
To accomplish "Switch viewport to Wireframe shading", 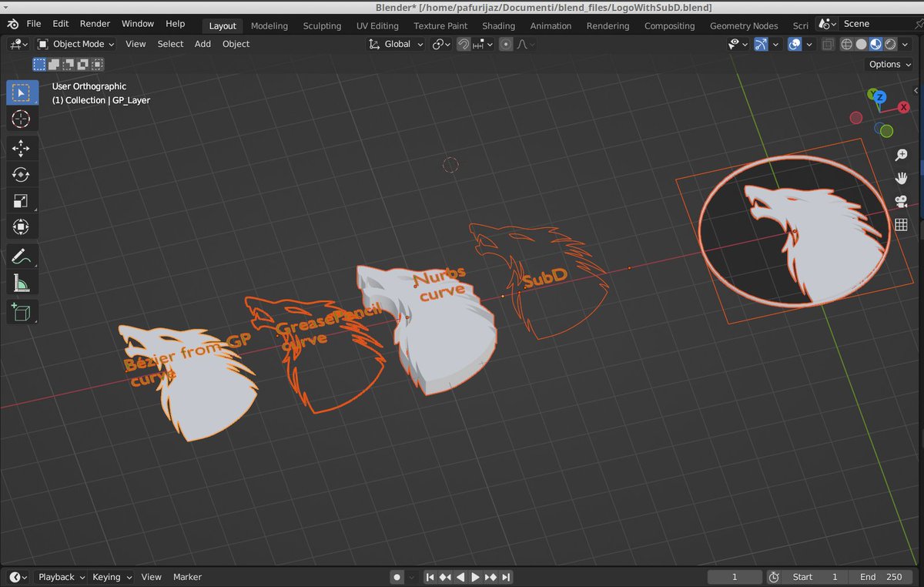I will (846, 44).
